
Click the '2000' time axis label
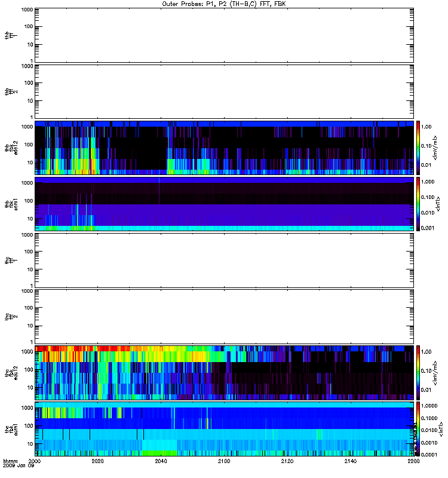click(x=35, y=461)
